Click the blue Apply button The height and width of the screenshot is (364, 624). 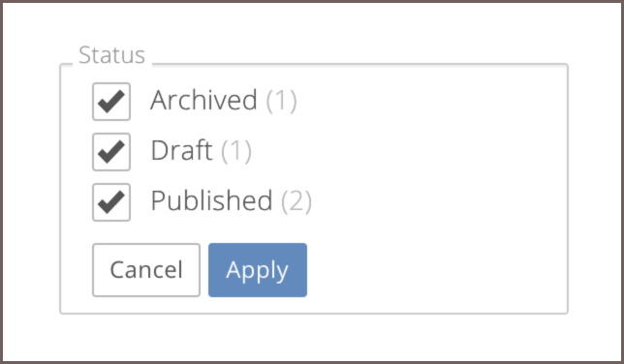click(x=258, y=270)
